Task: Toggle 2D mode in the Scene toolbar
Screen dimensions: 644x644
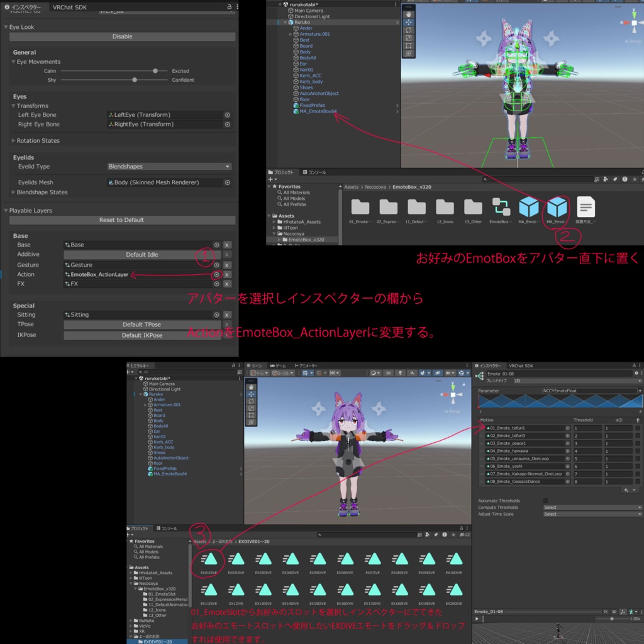Action: tap(388, 373)
